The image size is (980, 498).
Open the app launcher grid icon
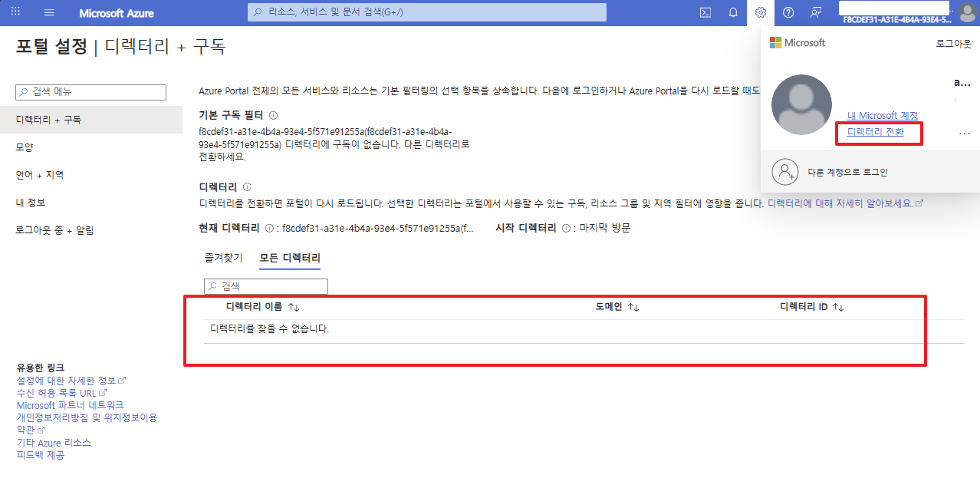tap(15, 12)
